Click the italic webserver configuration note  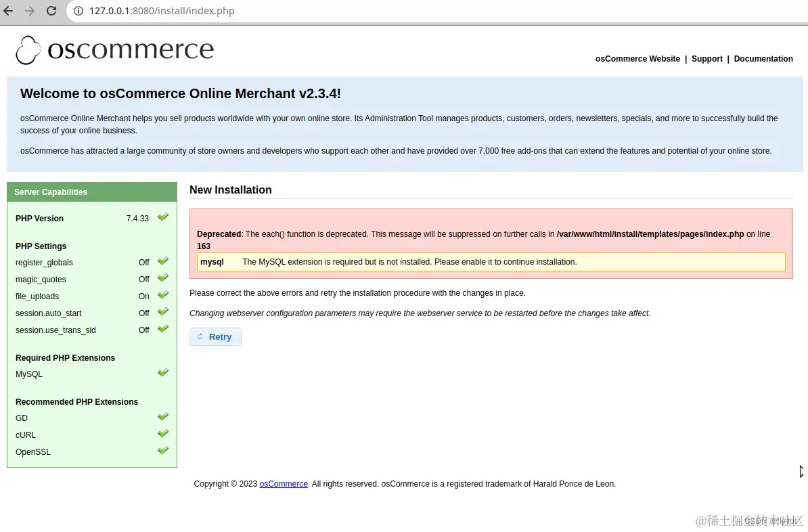(420, 313)
